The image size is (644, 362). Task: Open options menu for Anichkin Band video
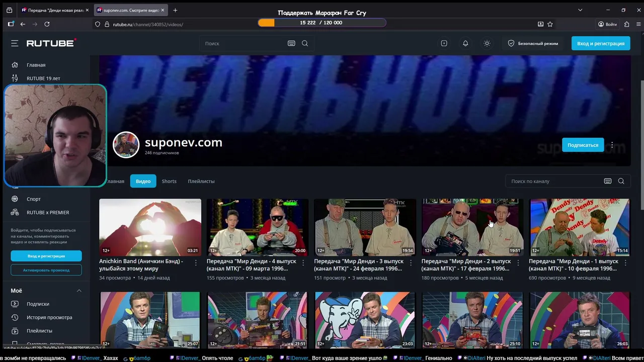click(x=196, y=262)
